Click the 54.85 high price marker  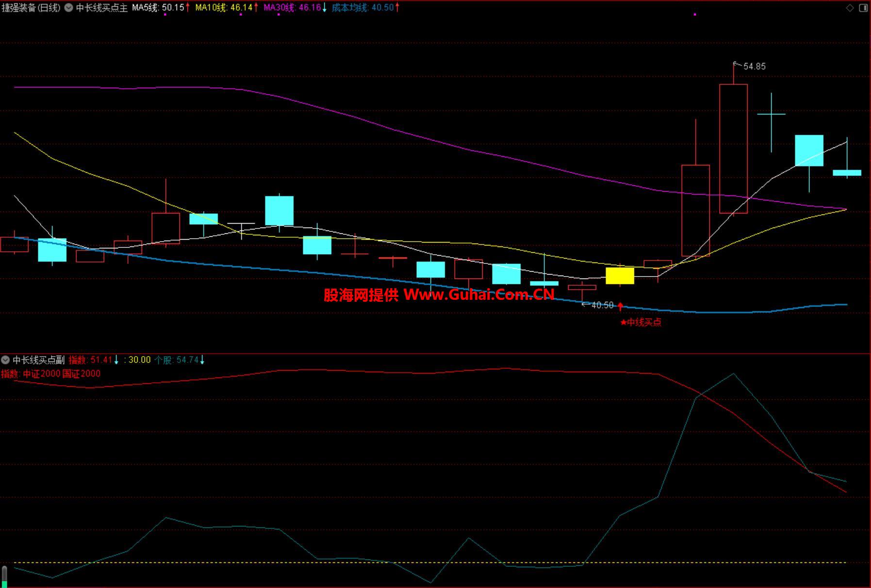tap(754, 66)
